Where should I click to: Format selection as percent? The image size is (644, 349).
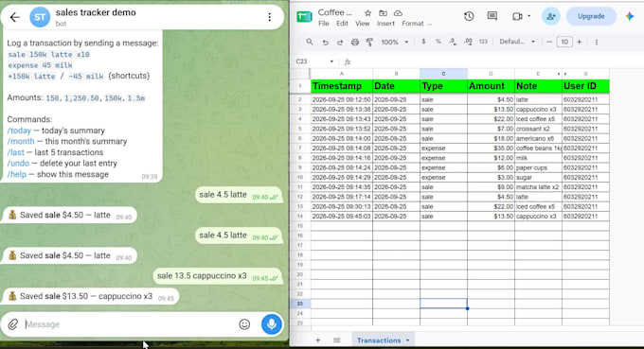(438, 42)
